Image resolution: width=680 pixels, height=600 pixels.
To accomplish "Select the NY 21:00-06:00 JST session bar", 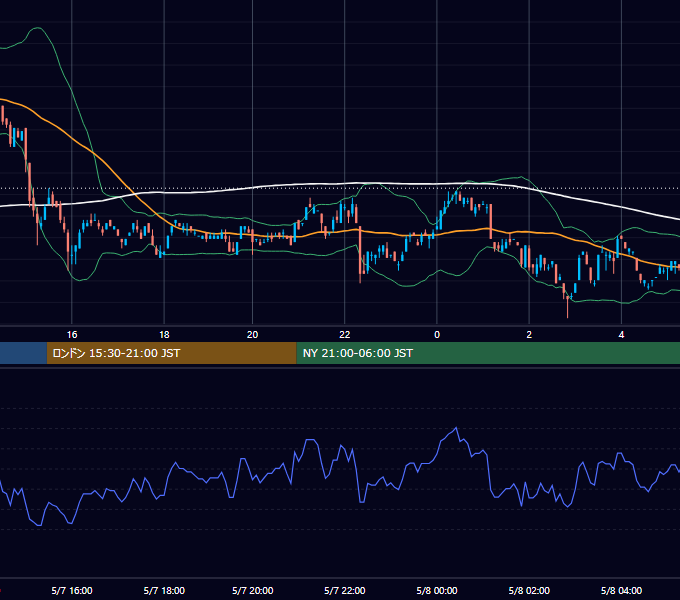I will (x=488, y=353).
